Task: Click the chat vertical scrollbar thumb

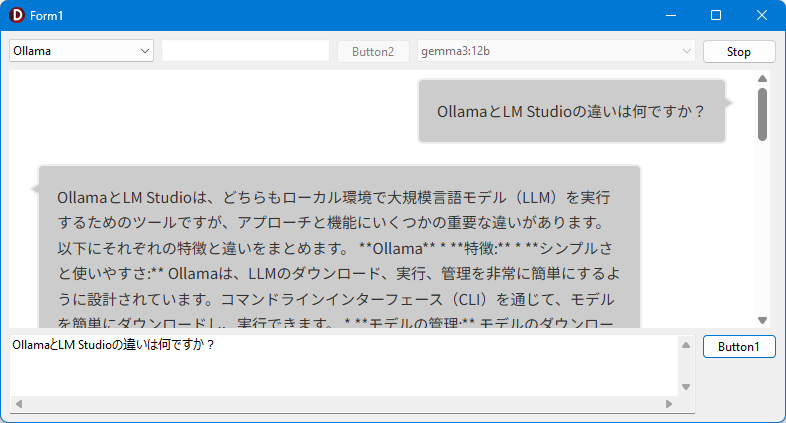Action: (762, 115)
